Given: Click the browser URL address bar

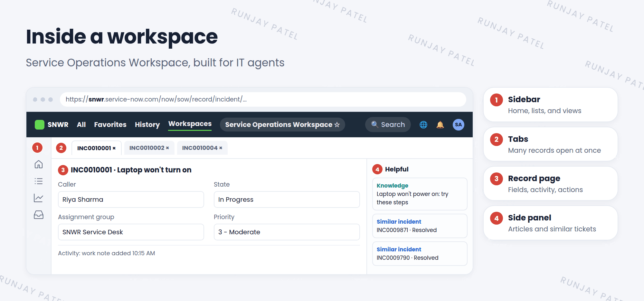Looking at the screenshot, I should pyautogui.click(x=263, y=99).
